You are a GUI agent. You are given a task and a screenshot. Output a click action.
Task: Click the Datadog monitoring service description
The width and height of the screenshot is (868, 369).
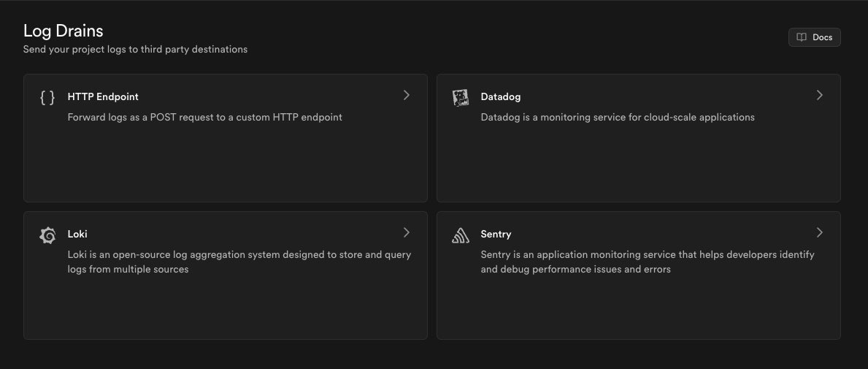point(618,117)
